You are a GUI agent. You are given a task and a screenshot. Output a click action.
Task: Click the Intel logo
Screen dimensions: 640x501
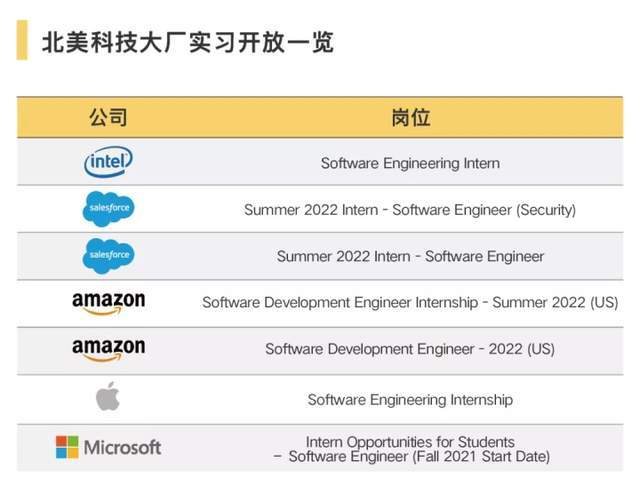108,162
